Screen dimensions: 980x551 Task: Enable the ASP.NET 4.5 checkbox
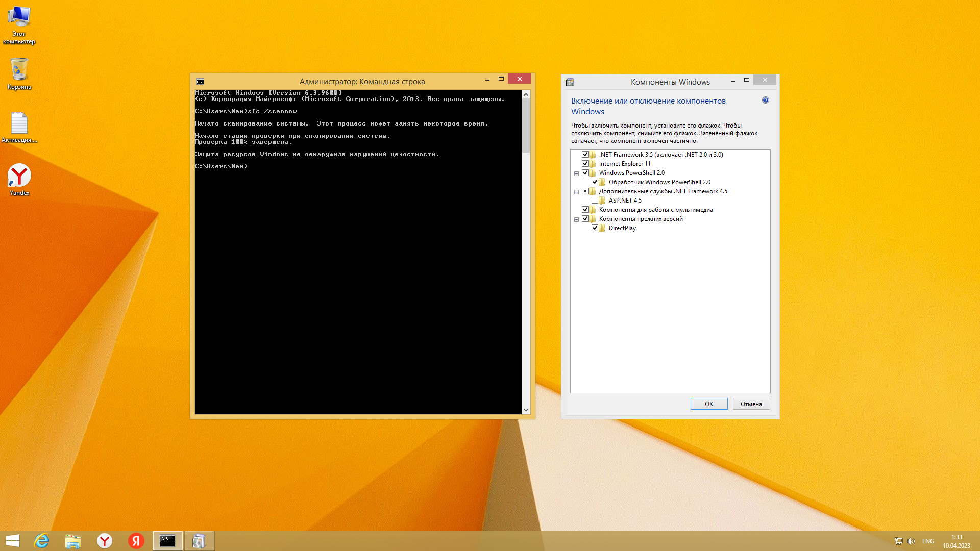click(595, 201)
